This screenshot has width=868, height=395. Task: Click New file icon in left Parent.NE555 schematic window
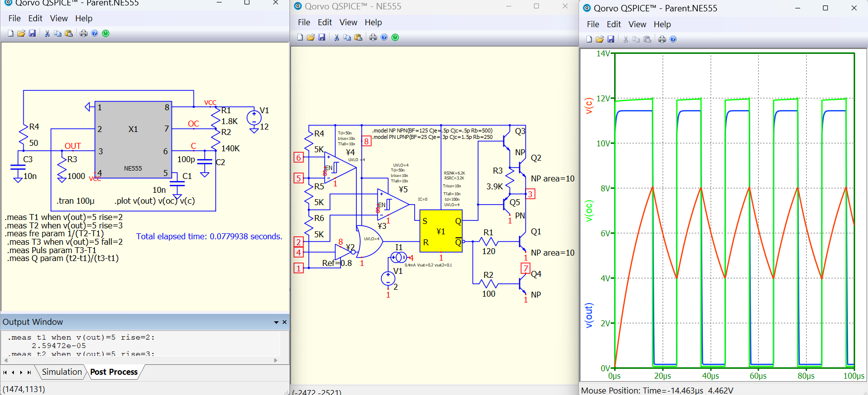point(10,34)
